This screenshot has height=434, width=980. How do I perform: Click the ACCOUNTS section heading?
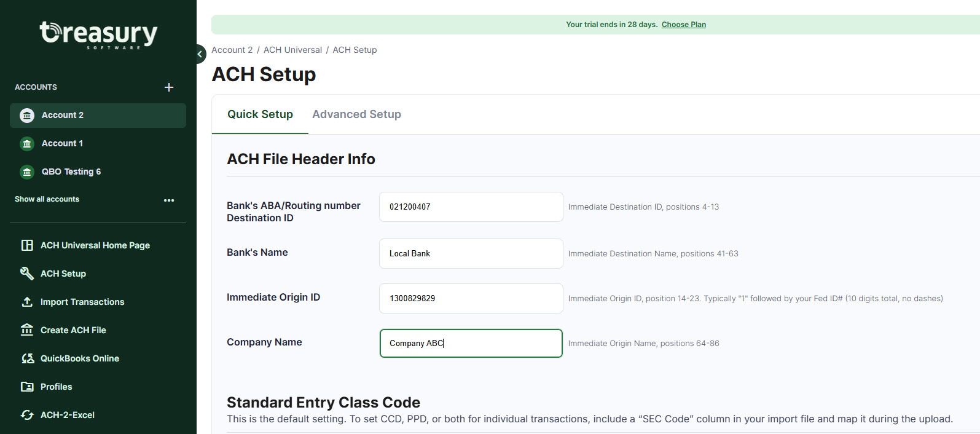click(36, 87)
